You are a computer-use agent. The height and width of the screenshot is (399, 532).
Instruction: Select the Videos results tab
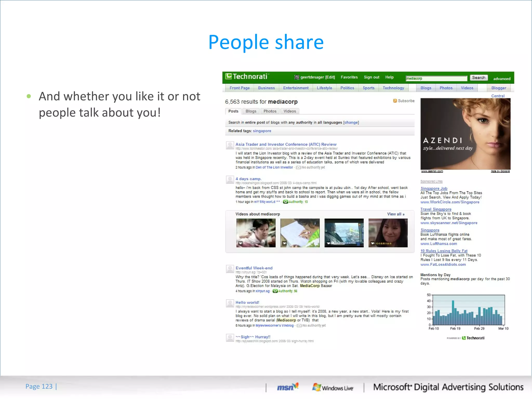[x=290, y=111]
